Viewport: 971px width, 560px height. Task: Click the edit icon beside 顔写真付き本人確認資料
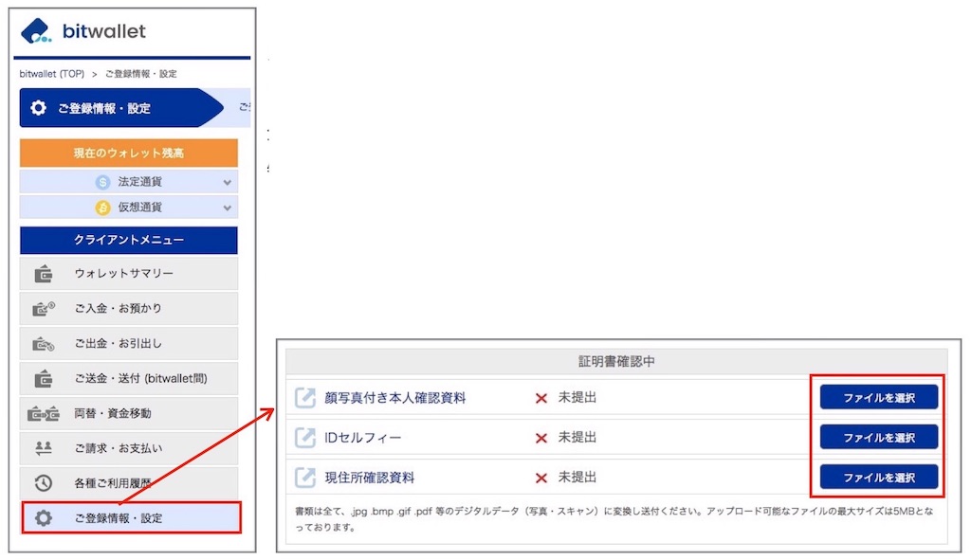(x=305, y=397)
